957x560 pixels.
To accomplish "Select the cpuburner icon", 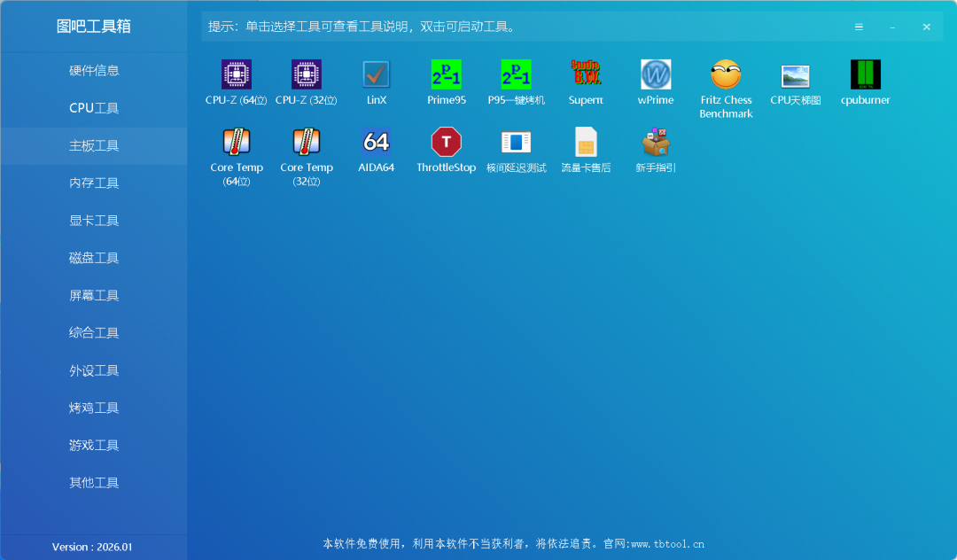I will [866, 74].
